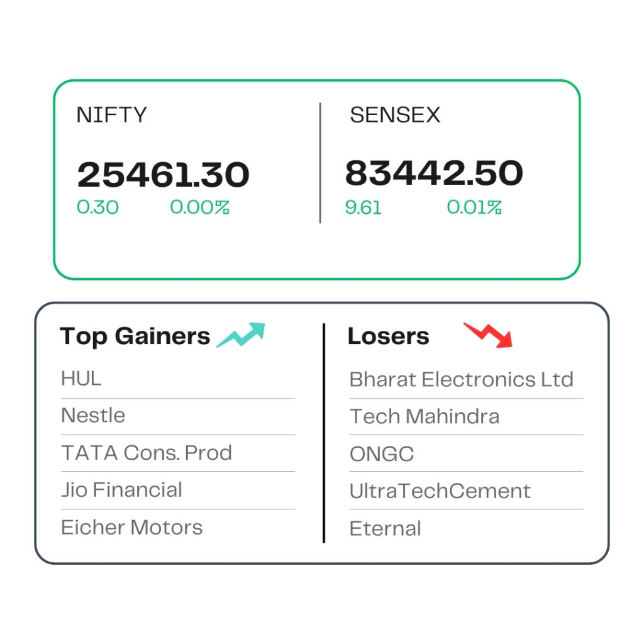Open Bharat Electronics Ltd in Losers
The image size is (644, 644).
(461, 379)
